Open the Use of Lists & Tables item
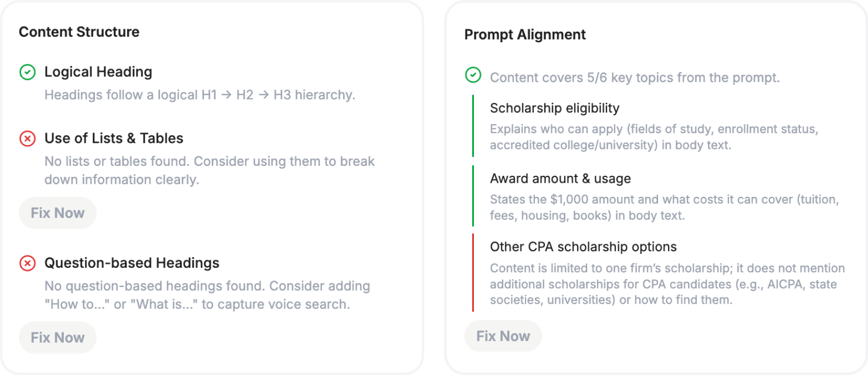This screenshot has width=868, height=375. tap(114, 138)
